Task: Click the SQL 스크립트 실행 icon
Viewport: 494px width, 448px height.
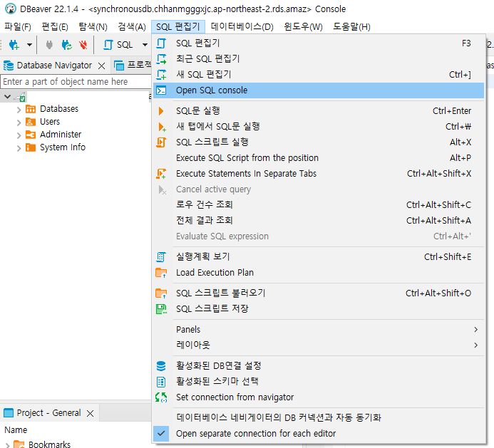Action: click(x=161, y=142)
